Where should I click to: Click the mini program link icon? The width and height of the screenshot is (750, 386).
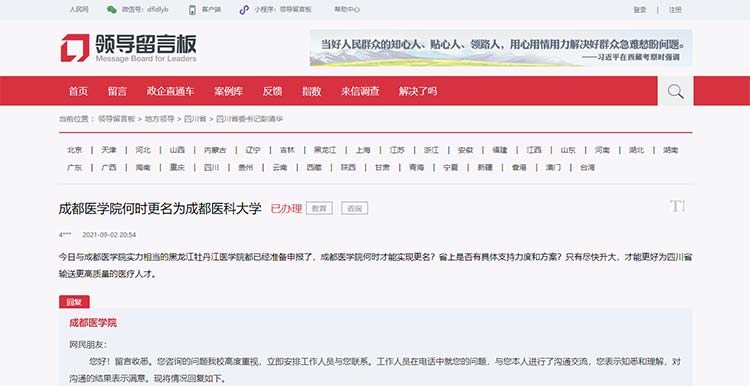pos(244,10)
